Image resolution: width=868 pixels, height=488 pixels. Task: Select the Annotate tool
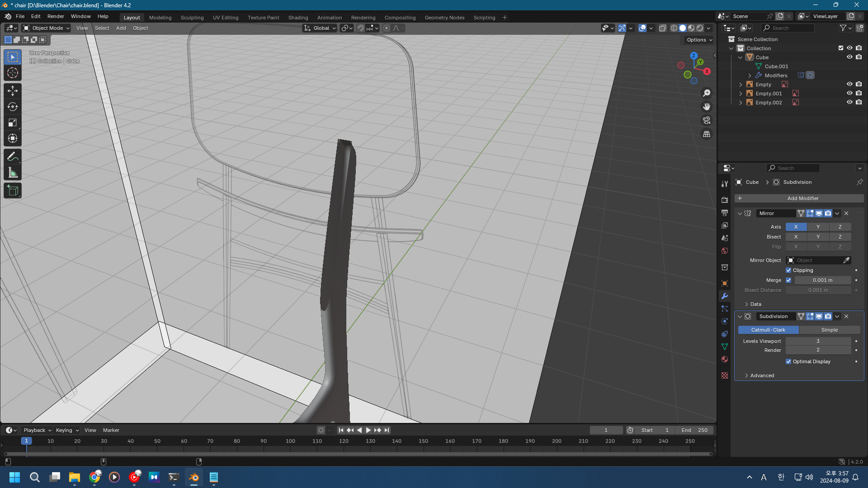pos(13,157)
